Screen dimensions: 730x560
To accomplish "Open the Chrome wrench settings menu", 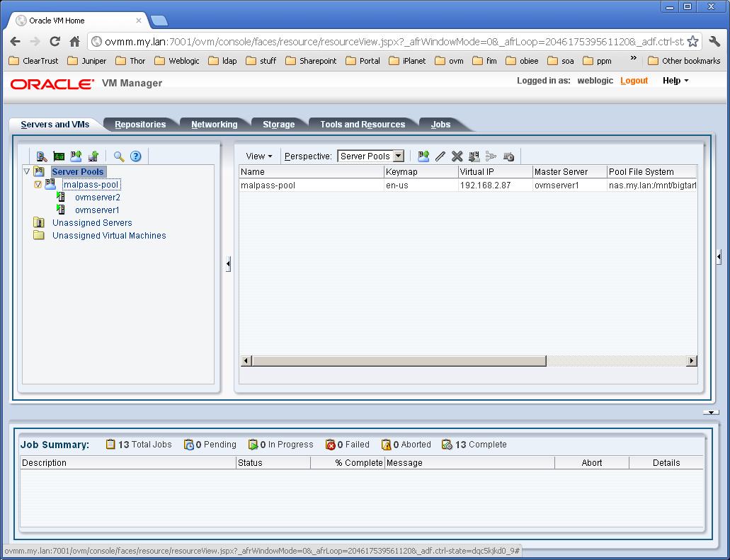I will tap(714, 42).
